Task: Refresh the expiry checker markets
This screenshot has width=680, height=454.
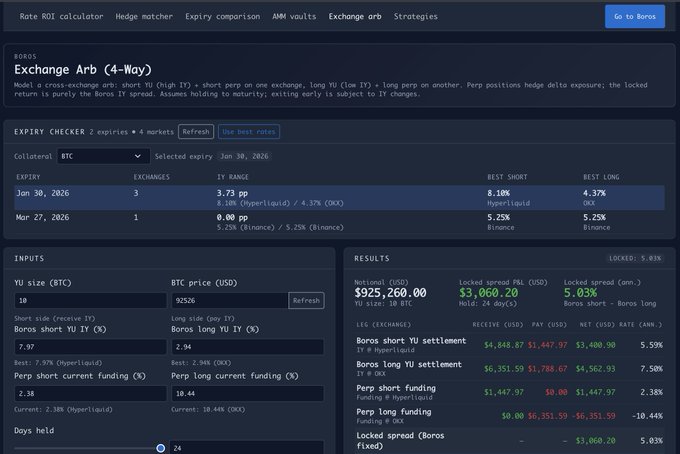Action: click(196, 132)
